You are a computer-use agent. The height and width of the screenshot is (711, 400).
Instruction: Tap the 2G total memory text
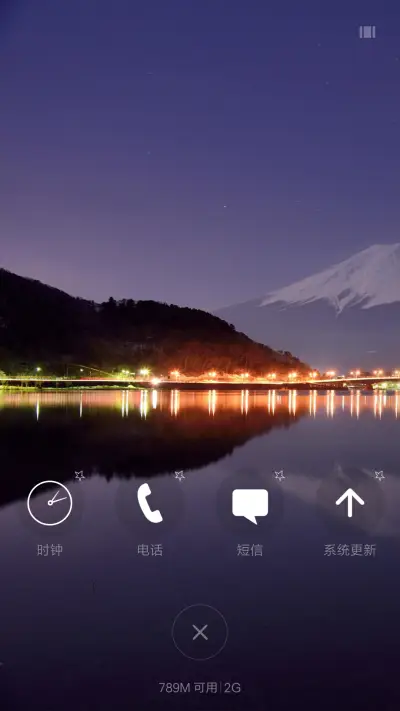(233, 688)
